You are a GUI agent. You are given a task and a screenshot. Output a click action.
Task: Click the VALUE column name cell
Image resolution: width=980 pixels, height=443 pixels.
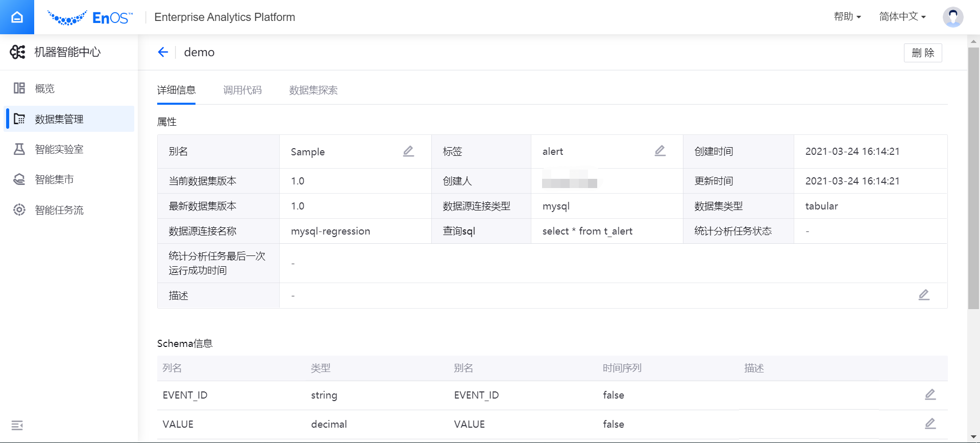(178, 424)
